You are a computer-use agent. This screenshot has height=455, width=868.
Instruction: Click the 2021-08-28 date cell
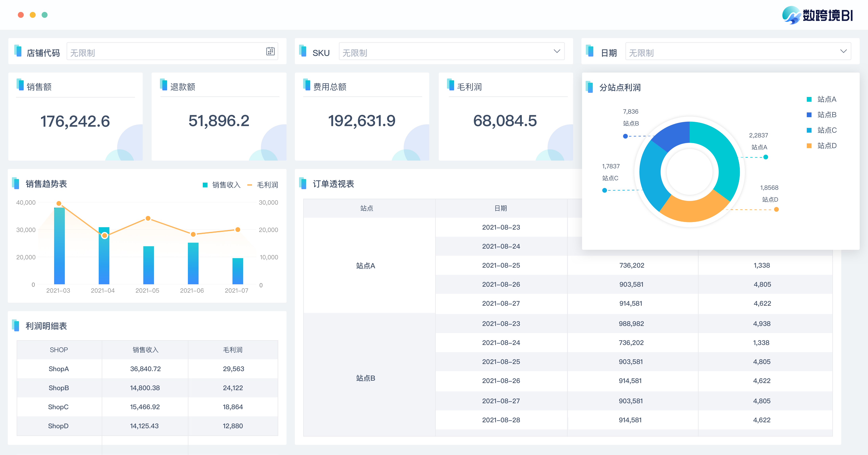click(x=501, y=420)
